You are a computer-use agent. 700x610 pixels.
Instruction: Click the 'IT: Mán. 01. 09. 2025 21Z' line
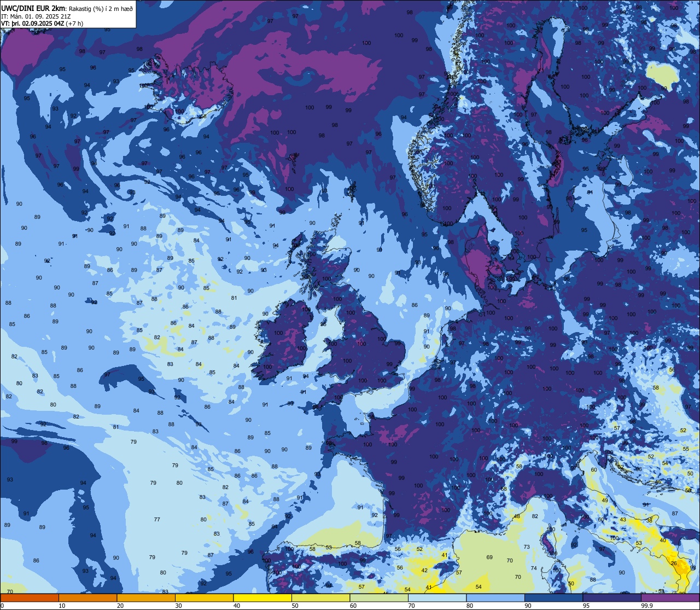point(36,16)
